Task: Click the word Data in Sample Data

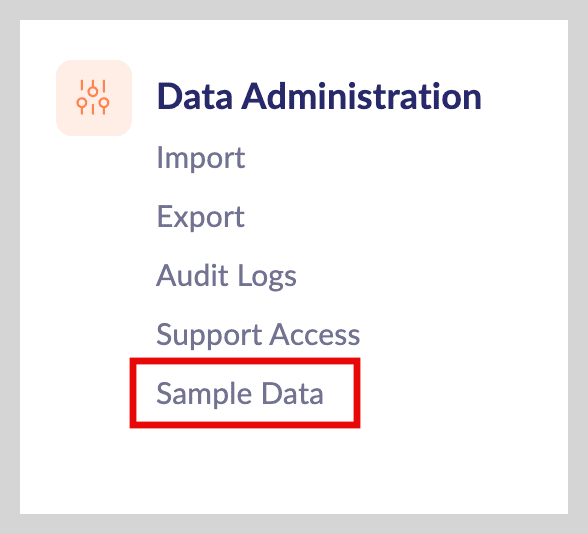Action: pyautogui.click(x=292, y=393)
